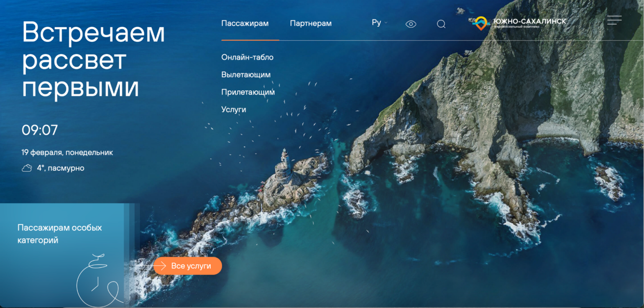The height and width of the screenshot is (308, 644).
Task: Click the Южно-Сахалинск airport logo
Action: (519, 23)
